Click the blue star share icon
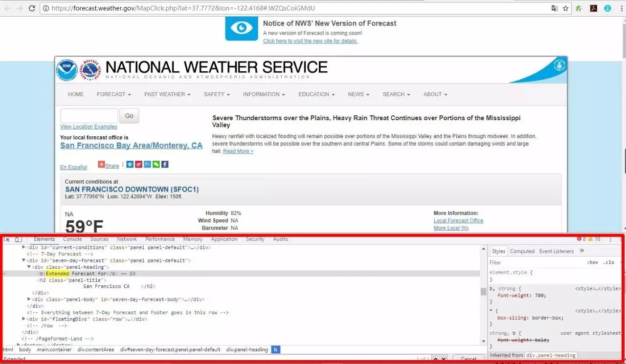Screen dimensions: 626x364 (x=130, y=165)
